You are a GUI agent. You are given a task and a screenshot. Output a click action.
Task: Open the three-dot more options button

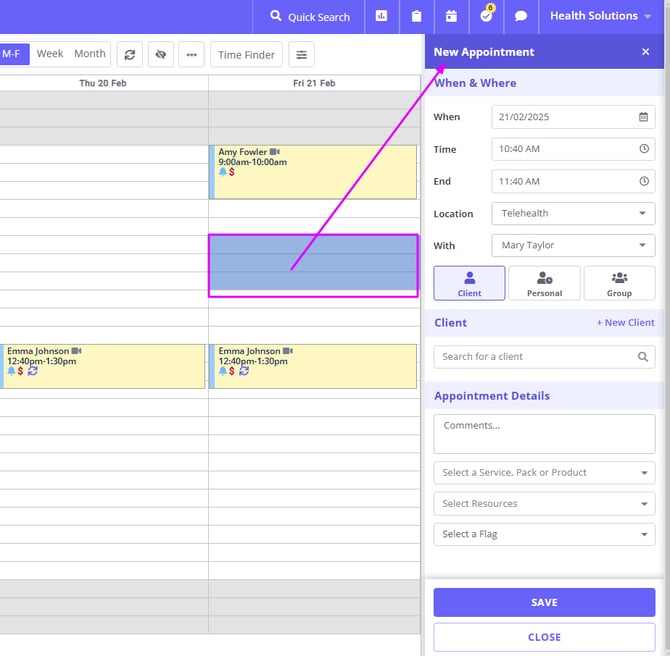191,54
